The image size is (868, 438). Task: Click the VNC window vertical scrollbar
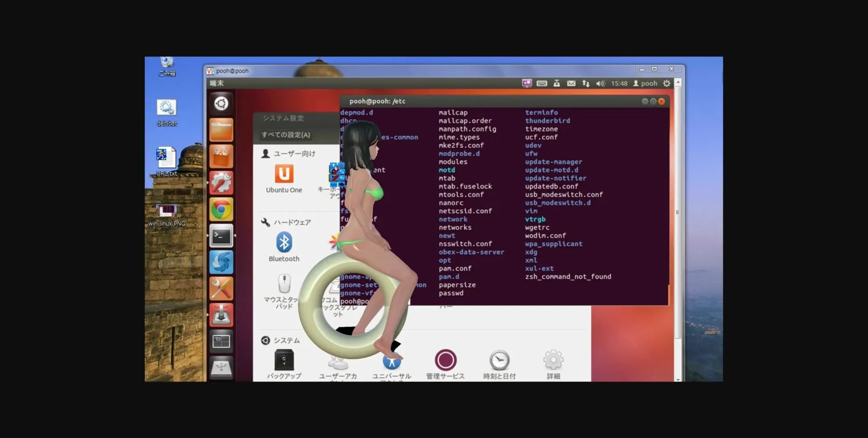coord(678,212)
